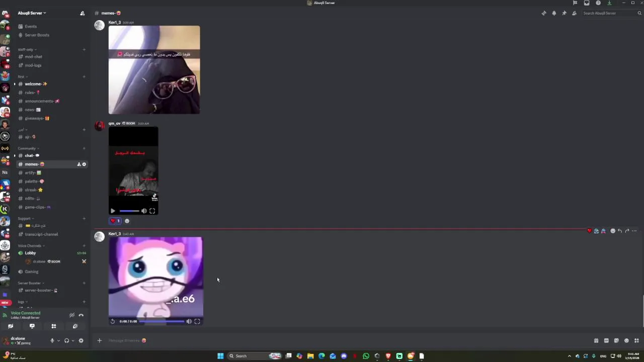The width and height of the screenshot is (644, 362).
Task: Show pinned messages with pin icon
Action: coord(564,13)
